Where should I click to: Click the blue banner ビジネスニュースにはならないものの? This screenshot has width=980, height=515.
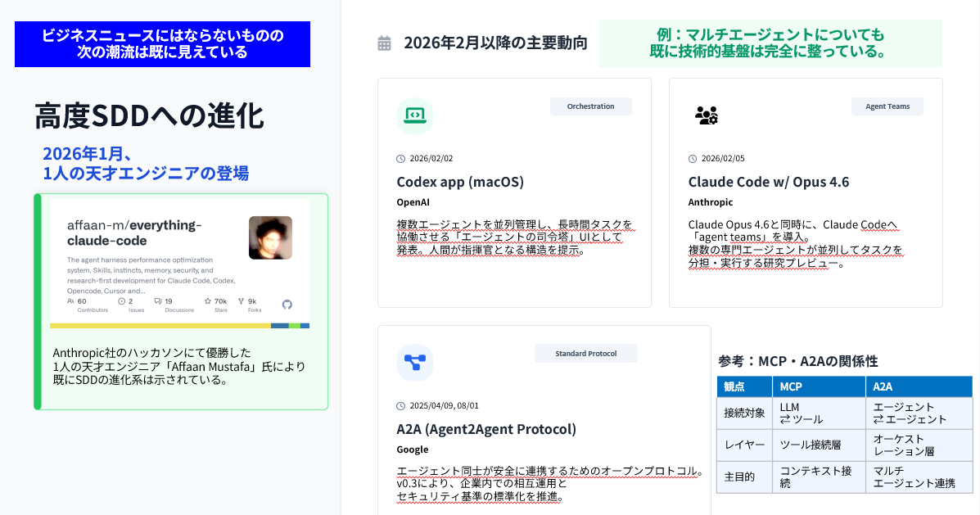tap(162, 44)
